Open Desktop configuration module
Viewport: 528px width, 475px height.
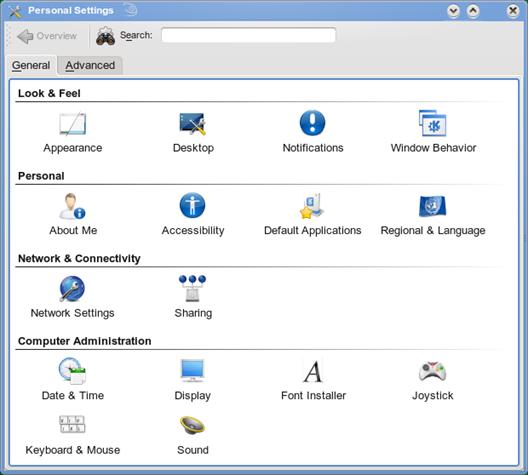coord(193,124)
